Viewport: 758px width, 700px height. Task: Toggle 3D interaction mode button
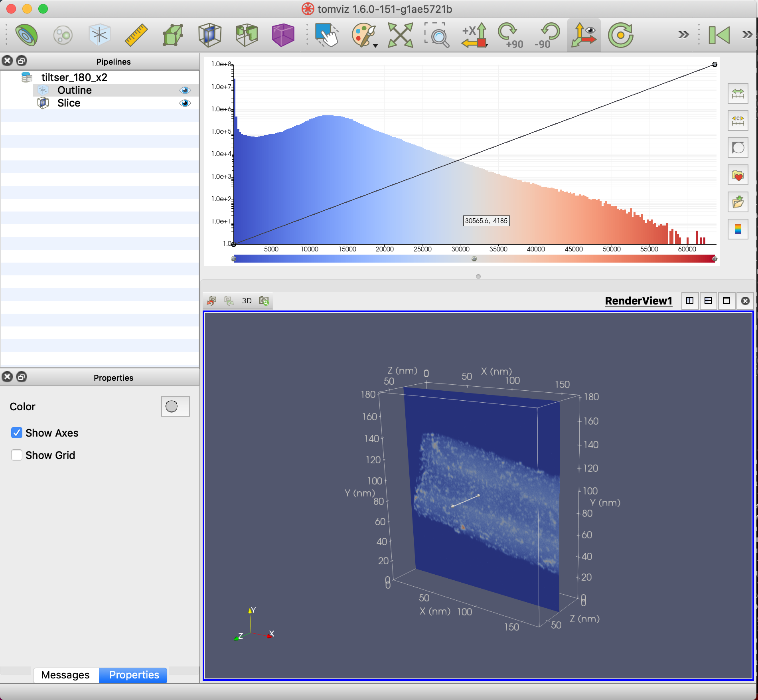247,301
